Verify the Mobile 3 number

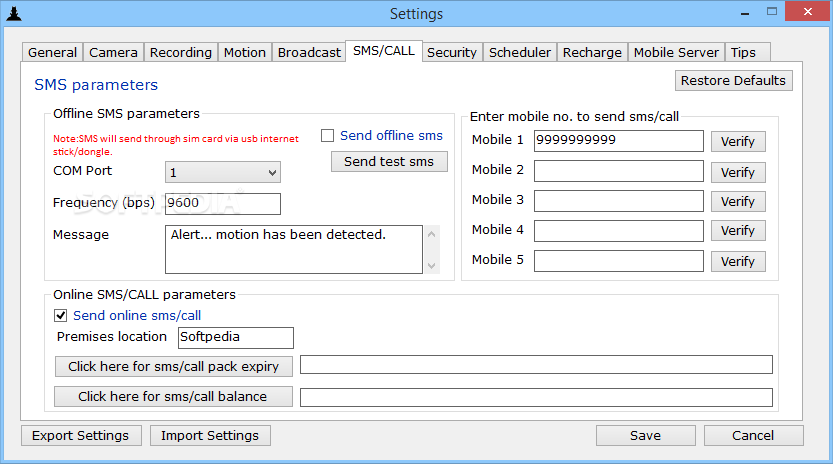[x=738, y=201]
